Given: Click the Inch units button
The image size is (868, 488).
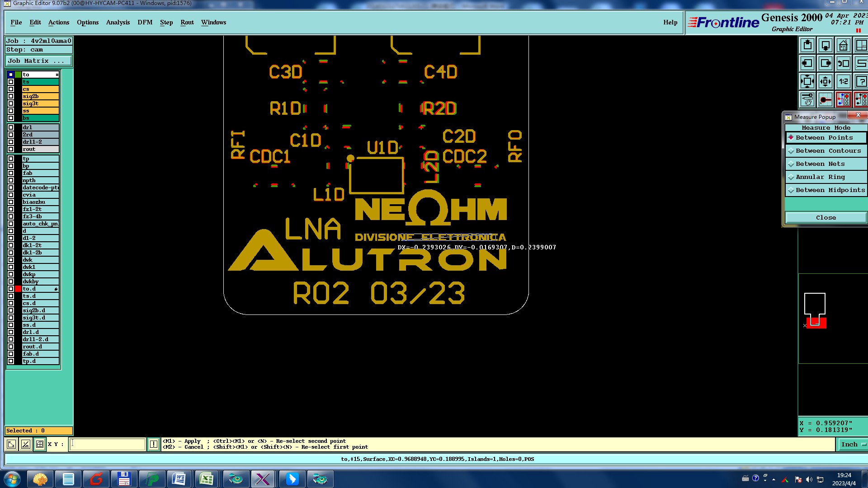Looking at the screenshot, I should 853,444.
